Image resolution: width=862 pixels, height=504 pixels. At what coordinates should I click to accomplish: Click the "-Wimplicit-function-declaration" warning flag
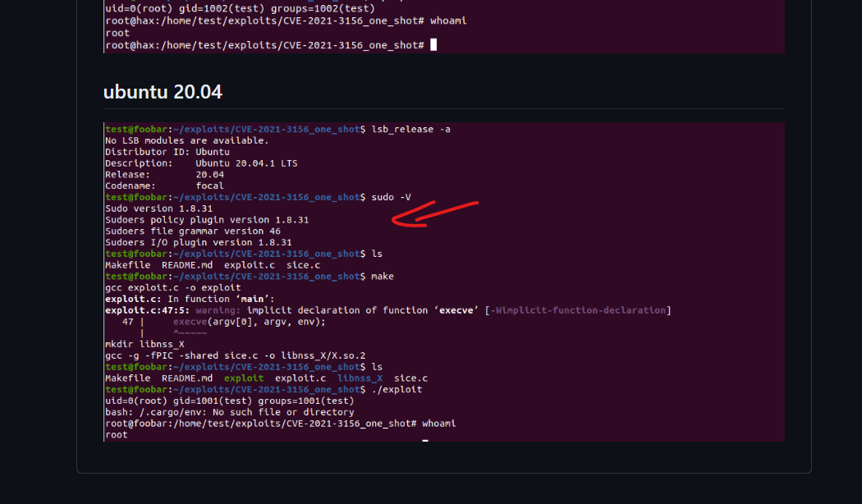578,310
